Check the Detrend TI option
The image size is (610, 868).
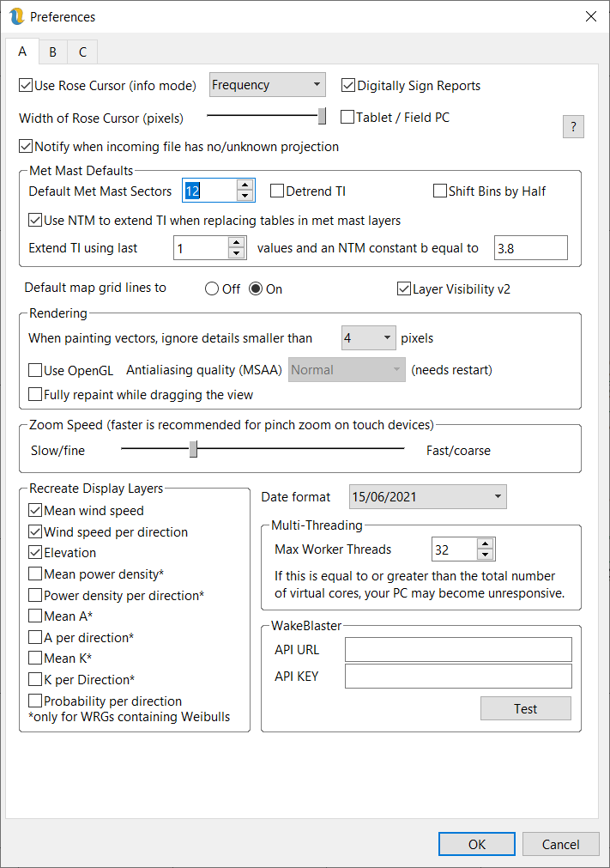point(277,191)
